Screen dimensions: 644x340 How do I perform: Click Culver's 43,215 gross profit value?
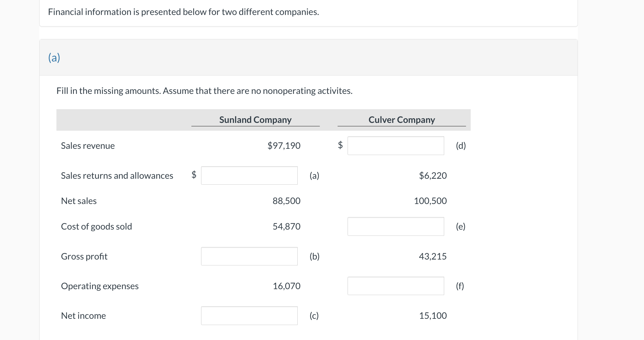(433, 256)
